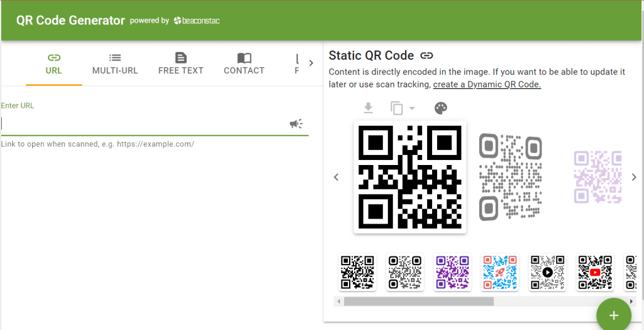644x330 pixels.
Task: Click the beaconstac logo in header
Action: [196, 21]
